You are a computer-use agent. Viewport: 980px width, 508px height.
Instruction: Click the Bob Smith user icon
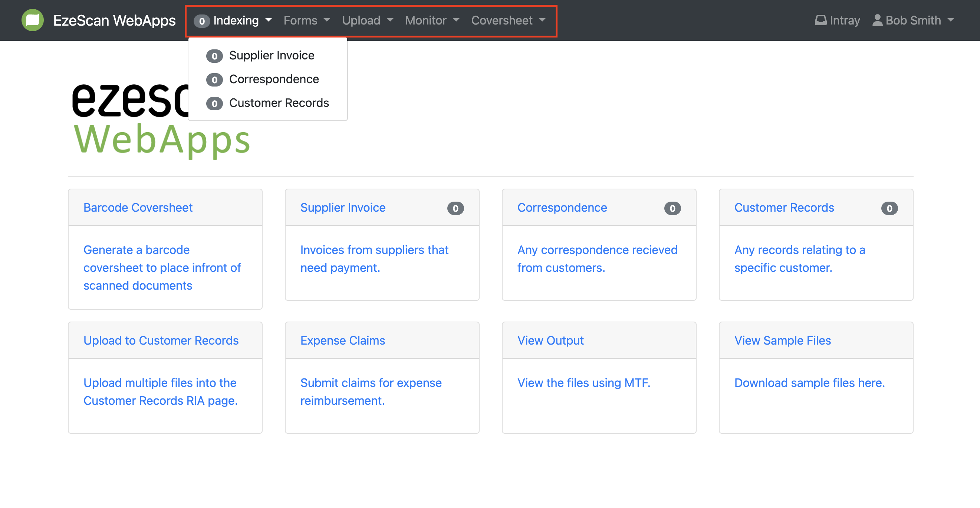click(x=877, y=20)
